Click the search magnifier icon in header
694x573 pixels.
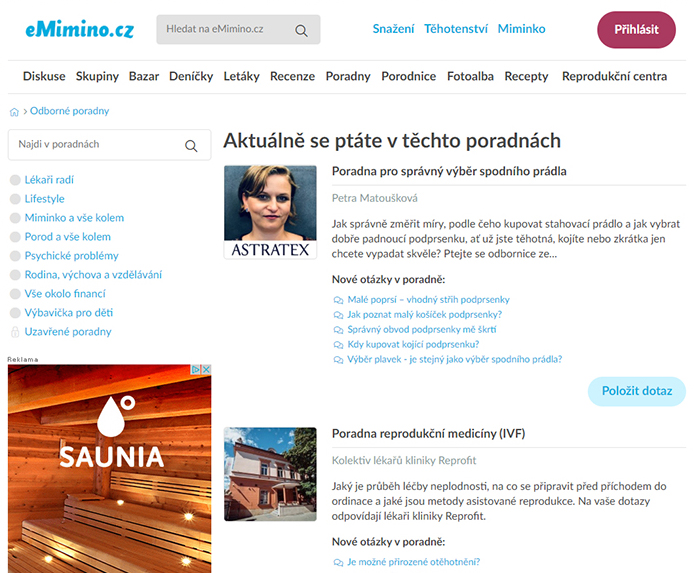tap(301, 30)
